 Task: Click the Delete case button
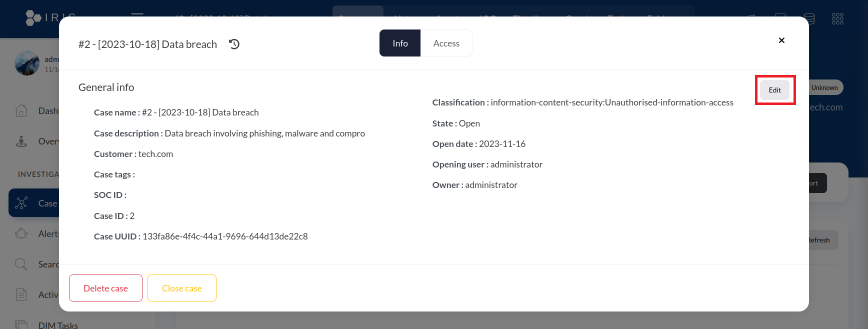[x=105, y=288]
